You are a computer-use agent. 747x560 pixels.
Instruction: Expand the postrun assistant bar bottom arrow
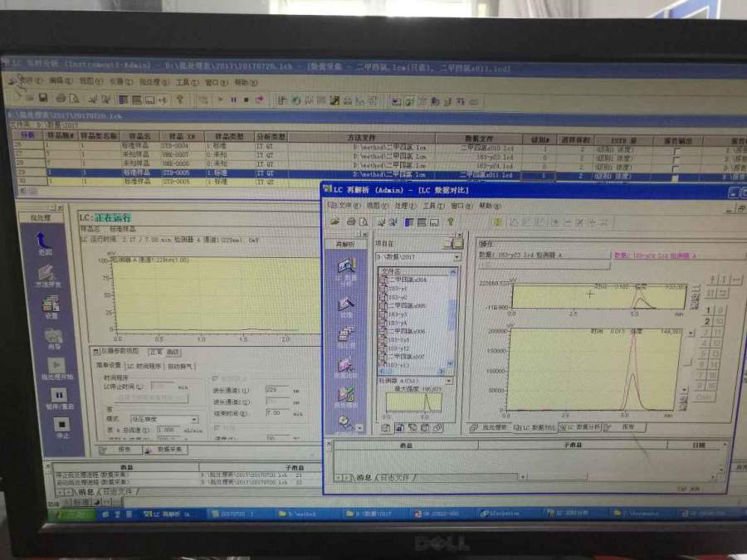[x=359, y=427]
